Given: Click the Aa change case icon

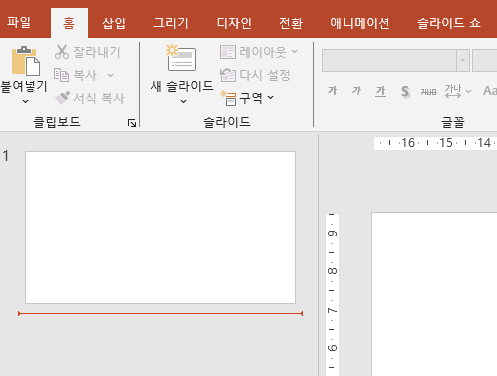Looking at the screenshot, I should pyautogui.click(x=490, y=91).
